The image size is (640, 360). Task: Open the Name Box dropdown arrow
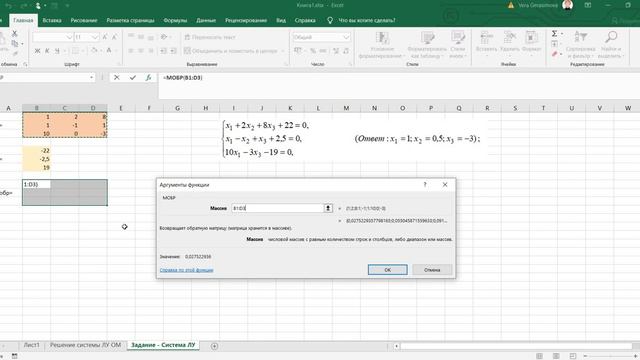tap(91, 78)
